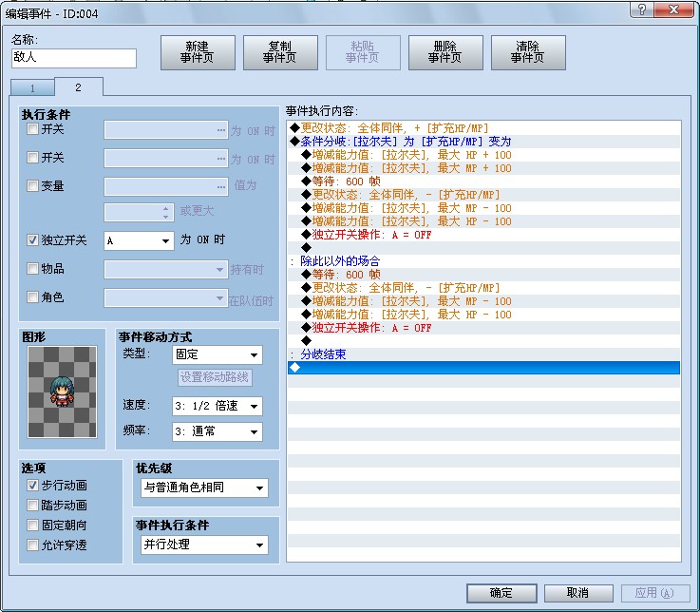Select second 等待: 600 帧 line under else branch

coord(484,275)
